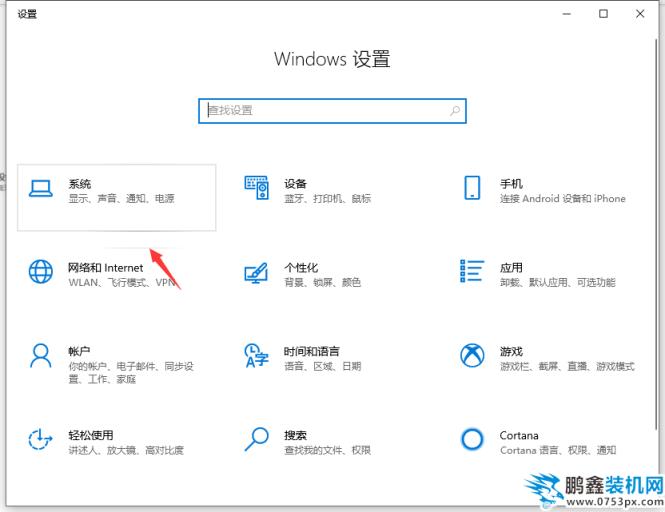
Task: Click the 时间和语言 clock-letter icon
Action: pyautogui.click(x=256, y=355)
